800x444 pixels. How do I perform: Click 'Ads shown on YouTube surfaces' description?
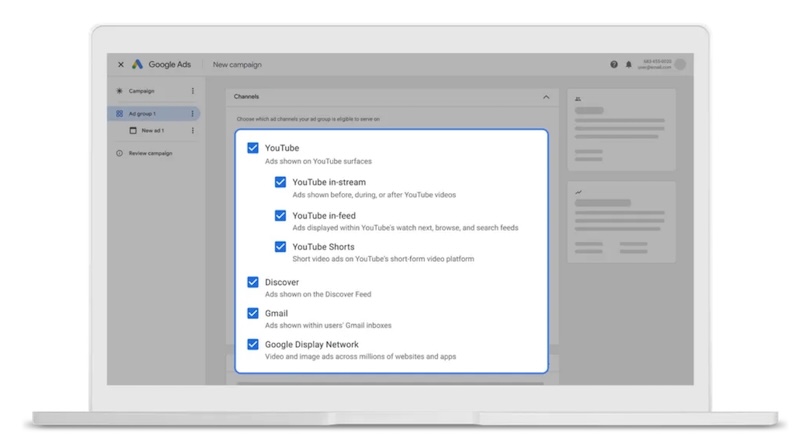[318, 161]
